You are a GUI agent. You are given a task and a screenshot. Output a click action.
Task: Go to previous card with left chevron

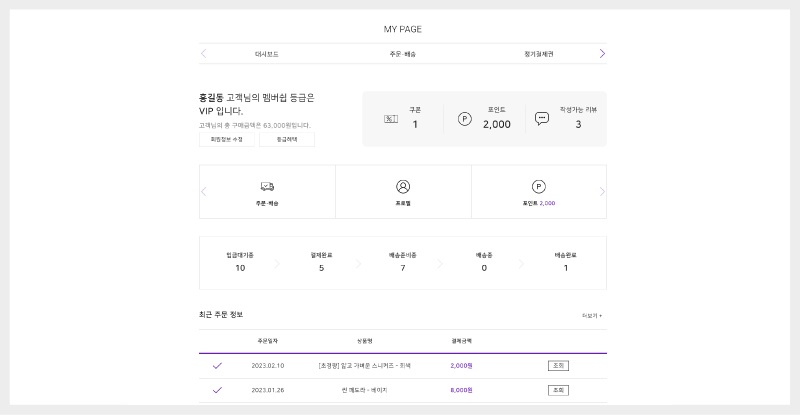tap(204, 191)
